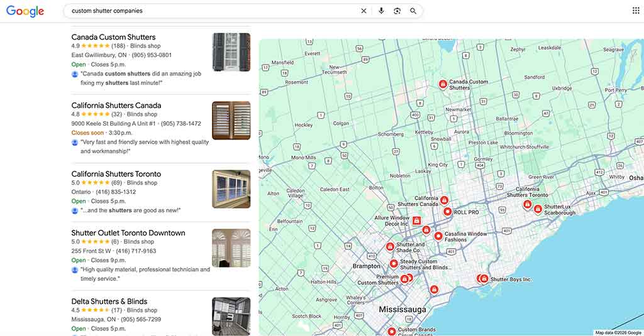This screenshot has height=336, width=644.
Task: Open the Google apps grid icon
Action: click(x=636, y=11)
